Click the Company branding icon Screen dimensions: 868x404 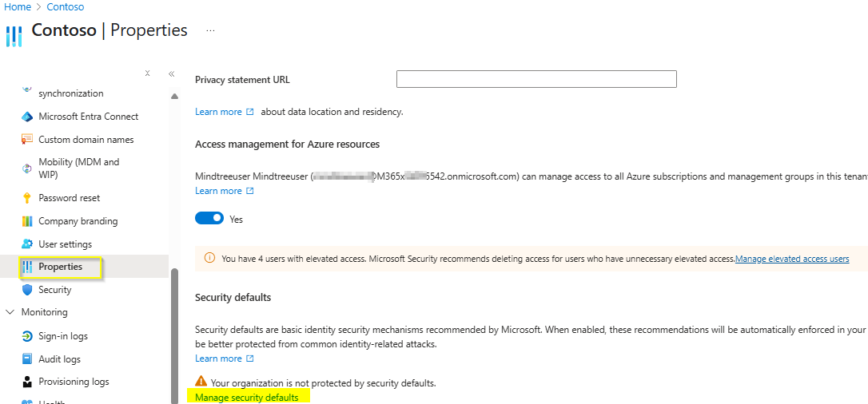coord(27,221)
